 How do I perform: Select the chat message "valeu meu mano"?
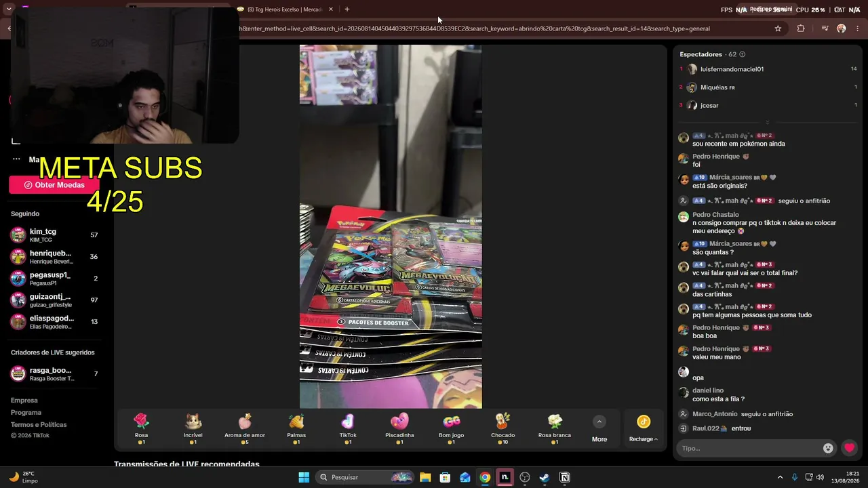coord(717,357)
